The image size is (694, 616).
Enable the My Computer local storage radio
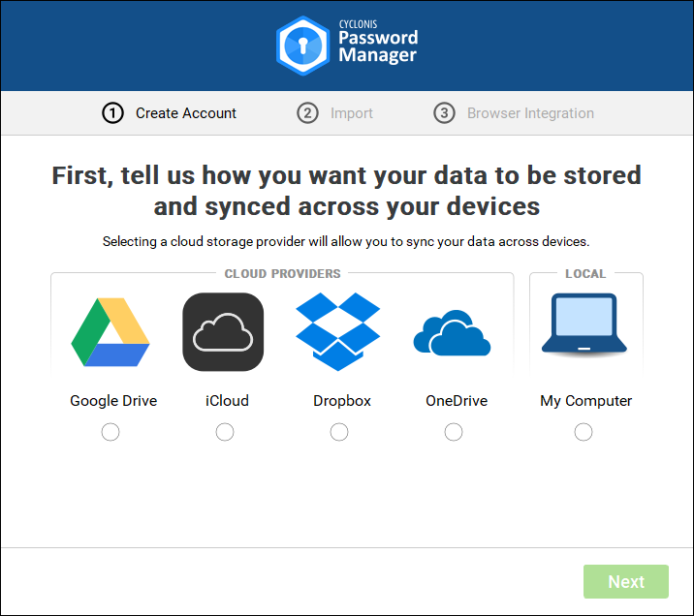(x=584, y=432)
